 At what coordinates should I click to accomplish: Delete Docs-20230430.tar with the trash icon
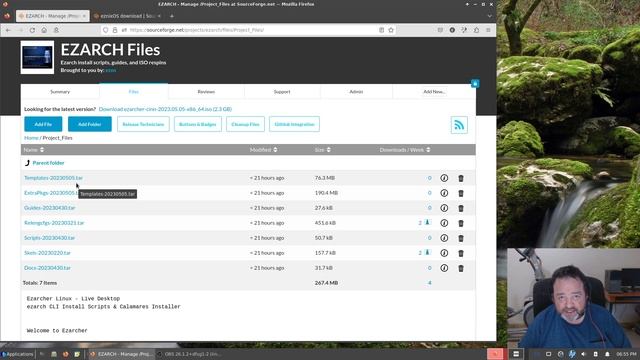(461, 268)
